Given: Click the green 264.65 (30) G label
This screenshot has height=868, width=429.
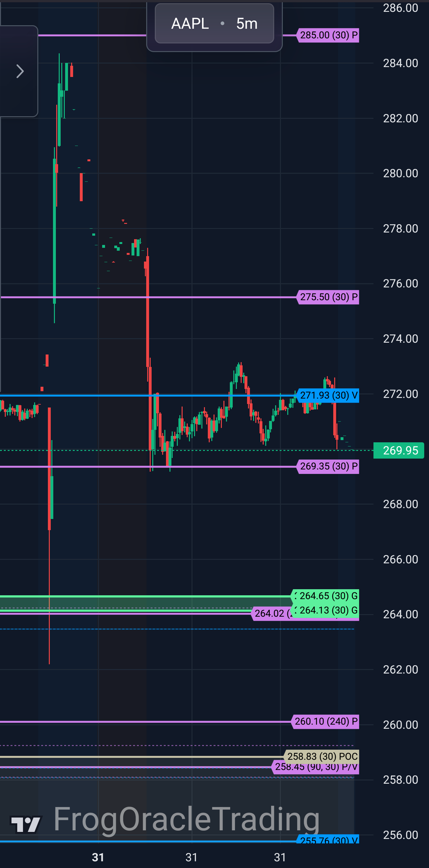Looking at the screenshot, I should [x=326, y=596].
